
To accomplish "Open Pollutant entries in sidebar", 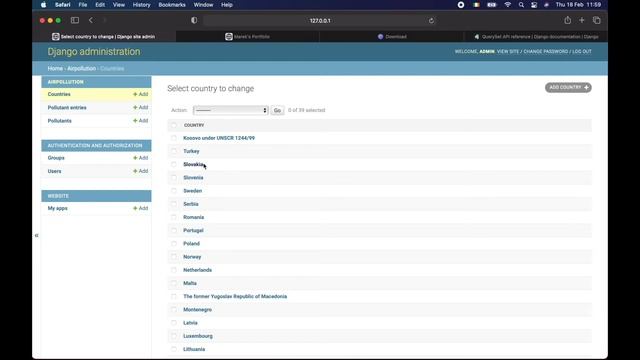I will [67, 108].
